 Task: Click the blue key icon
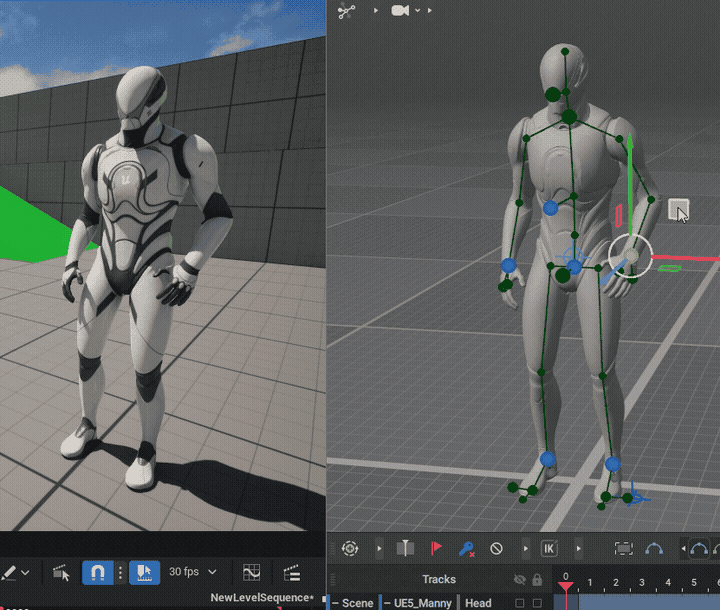pos(466,548)
